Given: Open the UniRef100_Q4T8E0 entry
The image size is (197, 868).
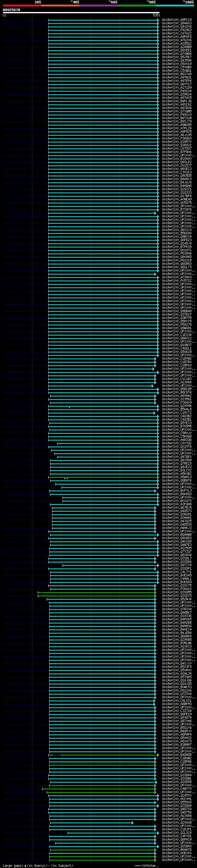Looking at the screenshot, I should (177, 457).
